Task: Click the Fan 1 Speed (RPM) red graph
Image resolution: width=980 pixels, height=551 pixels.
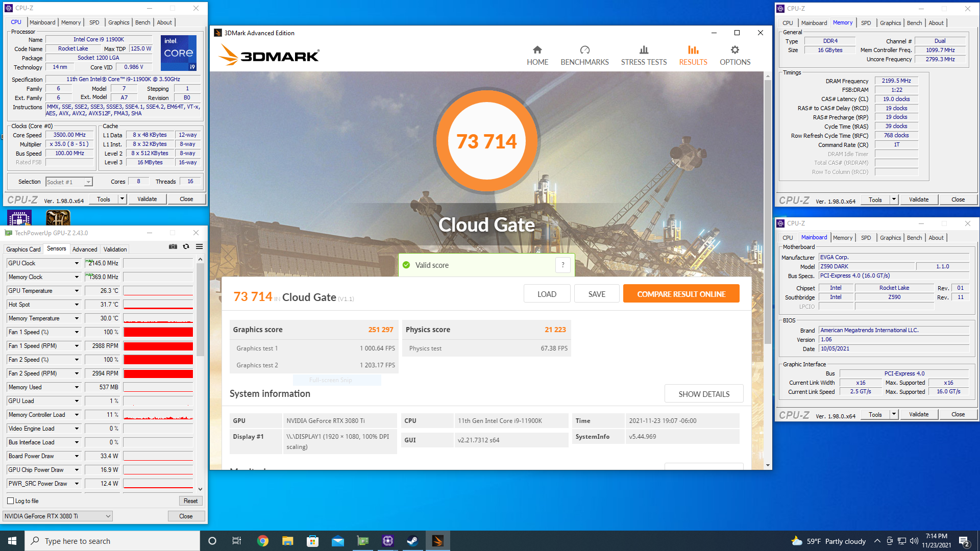Action: pos(158,346)
